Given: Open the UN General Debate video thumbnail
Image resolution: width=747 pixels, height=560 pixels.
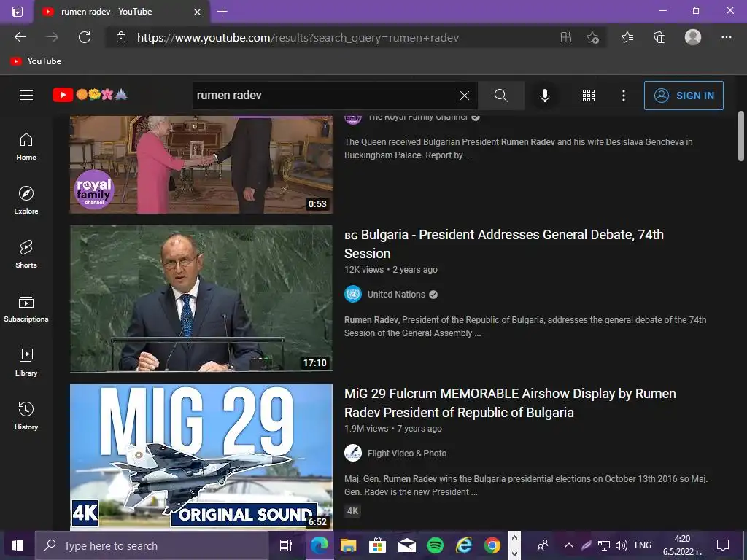Looking at the screenshot, I should pos(201,298).
